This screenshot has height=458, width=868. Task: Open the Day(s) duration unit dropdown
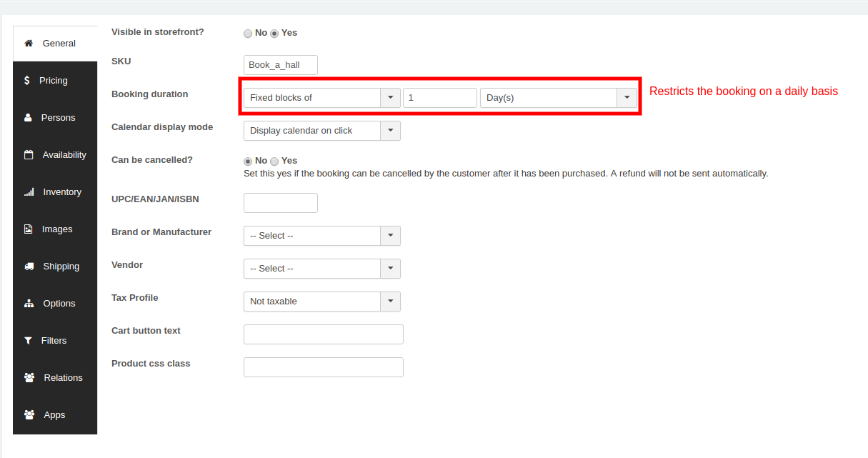[558, 98]
